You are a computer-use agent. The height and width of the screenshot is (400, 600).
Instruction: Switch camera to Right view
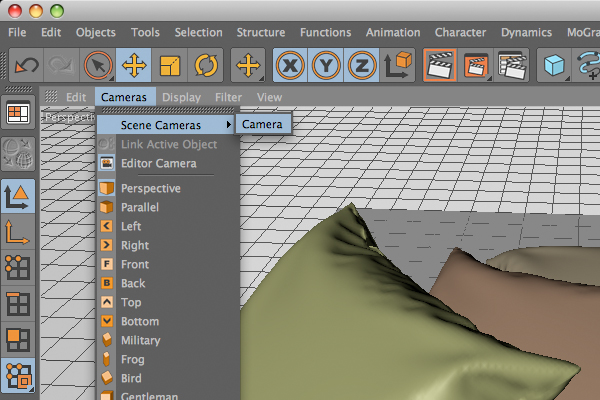tap(168, 245)
